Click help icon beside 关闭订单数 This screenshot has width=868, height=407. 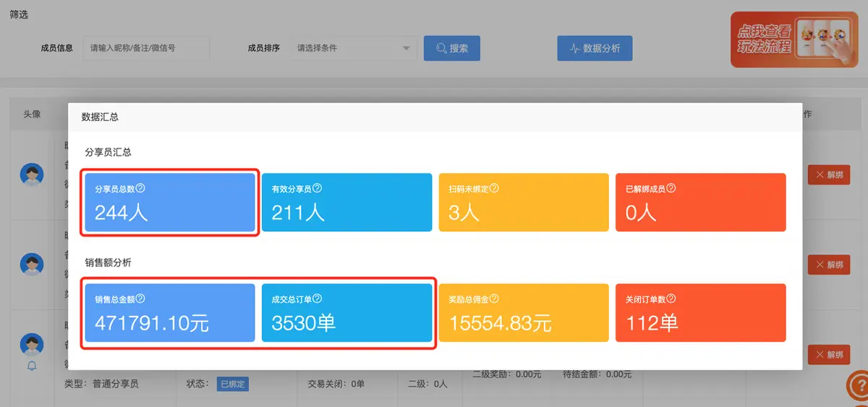point(671,298)
